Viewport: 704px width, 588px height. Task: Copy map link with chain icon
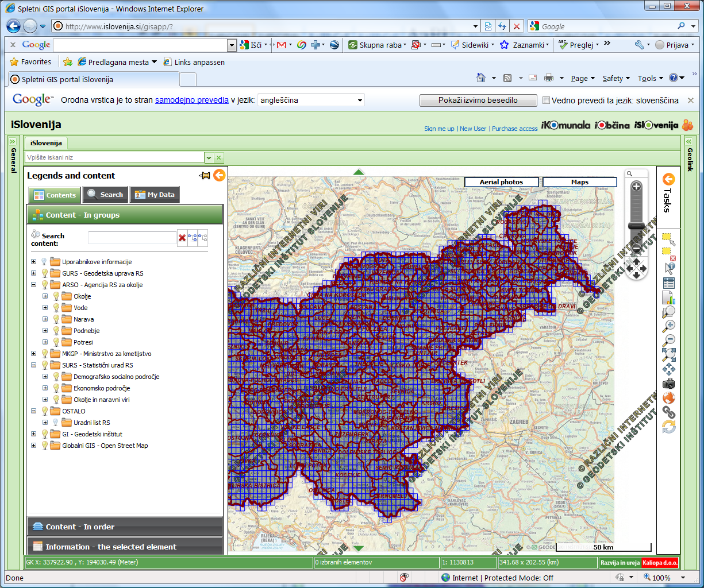tap(668, 412)
